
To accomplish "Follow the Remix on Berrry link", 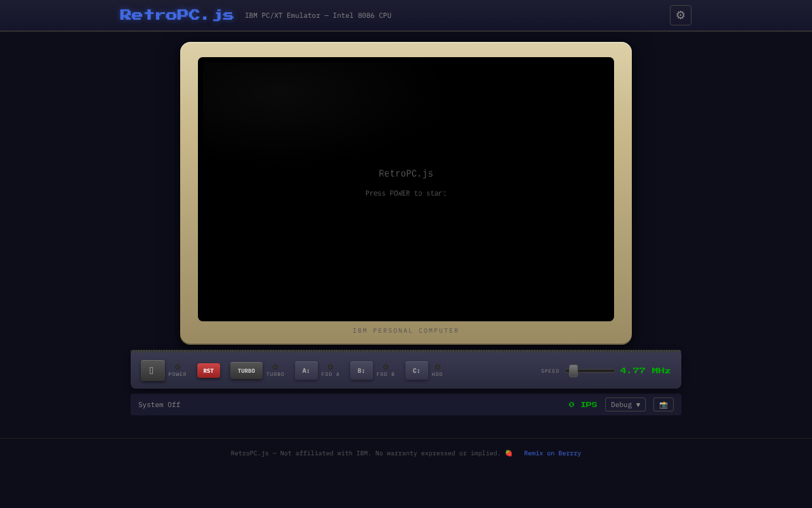I will point(552,453).
